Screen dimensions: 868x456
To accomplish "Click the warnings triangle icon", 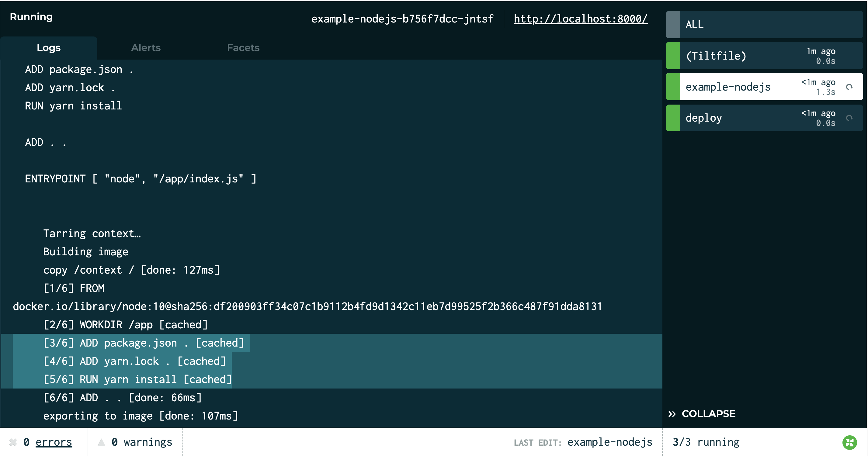I will point(101,442).
